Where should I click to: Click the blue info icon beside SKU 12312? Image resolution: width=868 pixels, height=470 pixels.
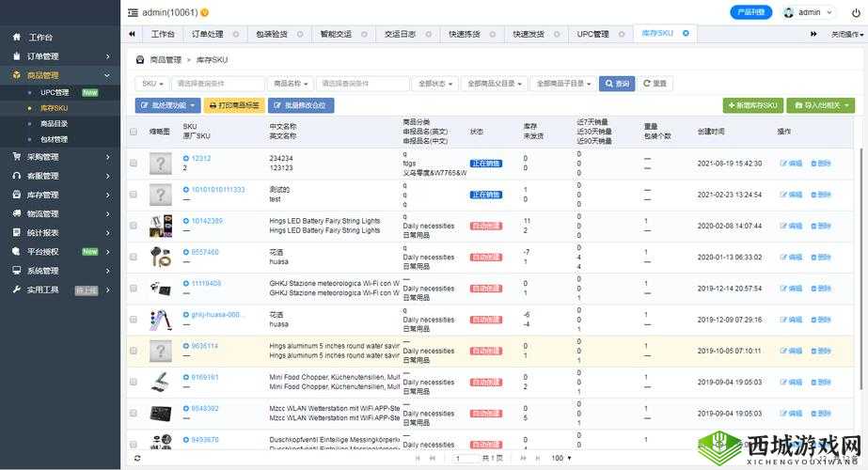click(186, 158)
